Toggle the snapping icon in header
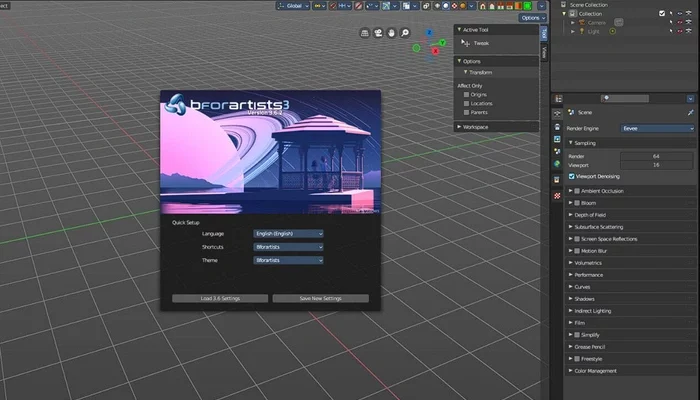Image resolution: width=700 pixels, height=400 pixels. pos(333,6)
